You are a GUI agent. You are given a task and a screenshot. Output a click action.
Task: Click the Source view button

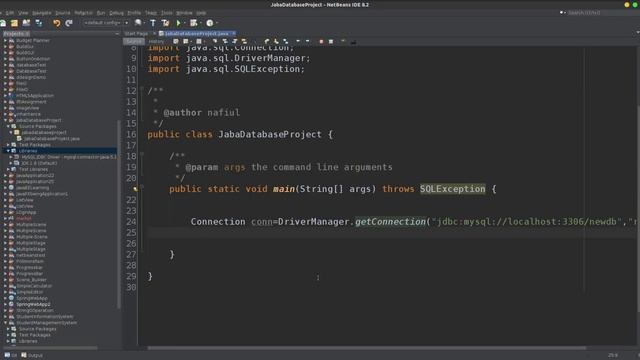pos(133,41)
